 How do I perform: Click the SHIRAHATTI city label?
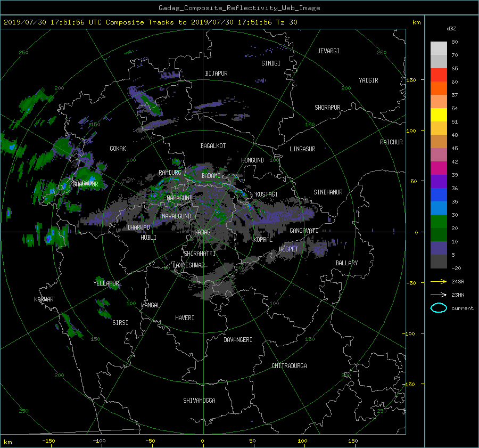coord(200,254)
